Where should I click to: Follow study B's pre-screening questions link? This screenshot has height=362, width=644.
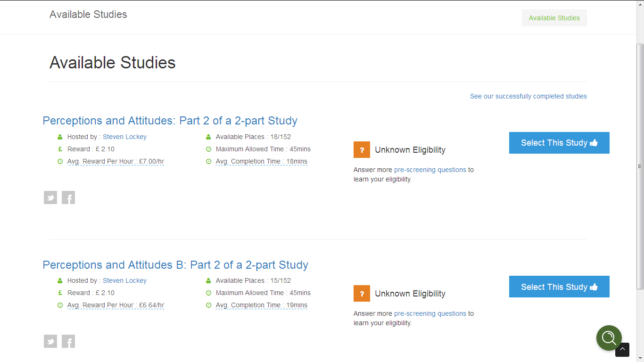[430, 313]
